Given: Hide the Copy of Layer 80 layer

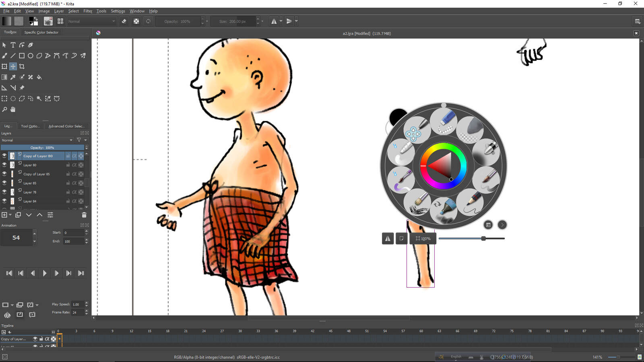Looking at the screenshot, I should (4, 156).
